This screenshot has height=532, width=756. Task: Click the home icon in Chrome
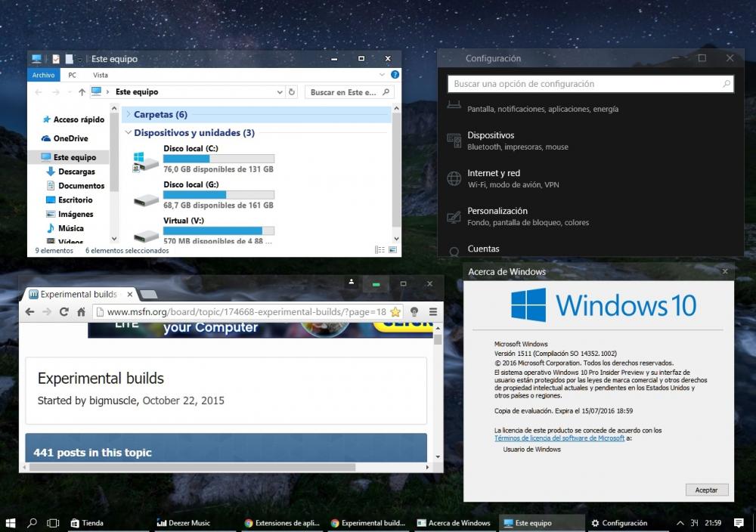point(81,311)
